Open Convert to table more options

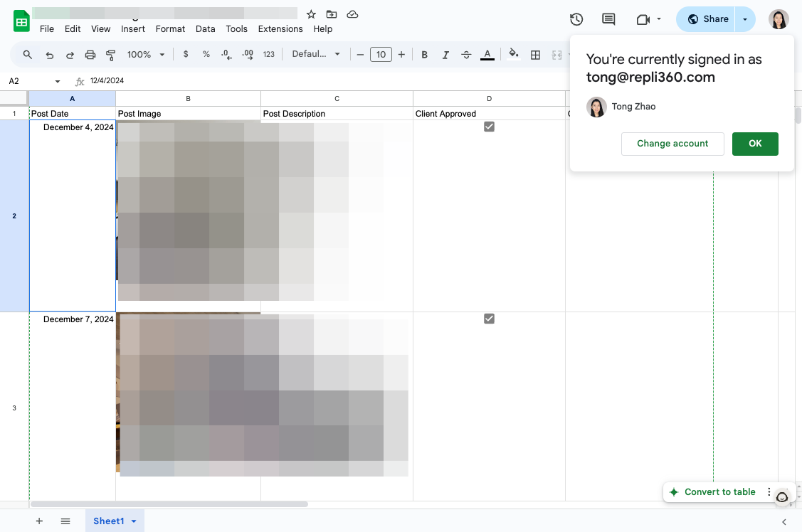(x=769, y=491)
